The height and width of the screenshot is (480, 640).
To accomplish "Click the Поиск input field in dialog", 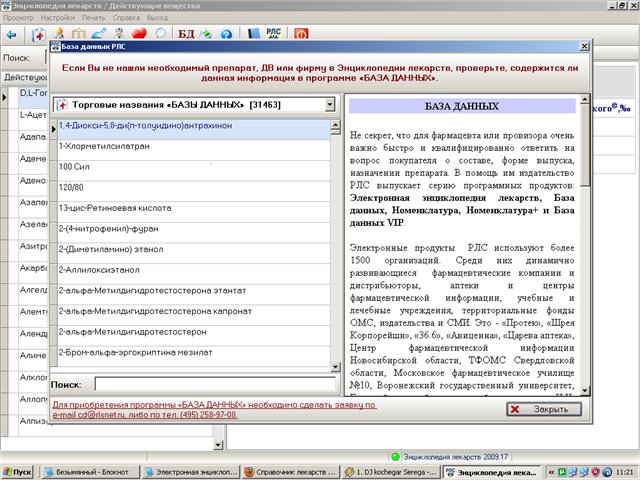I will coord(215,384).
